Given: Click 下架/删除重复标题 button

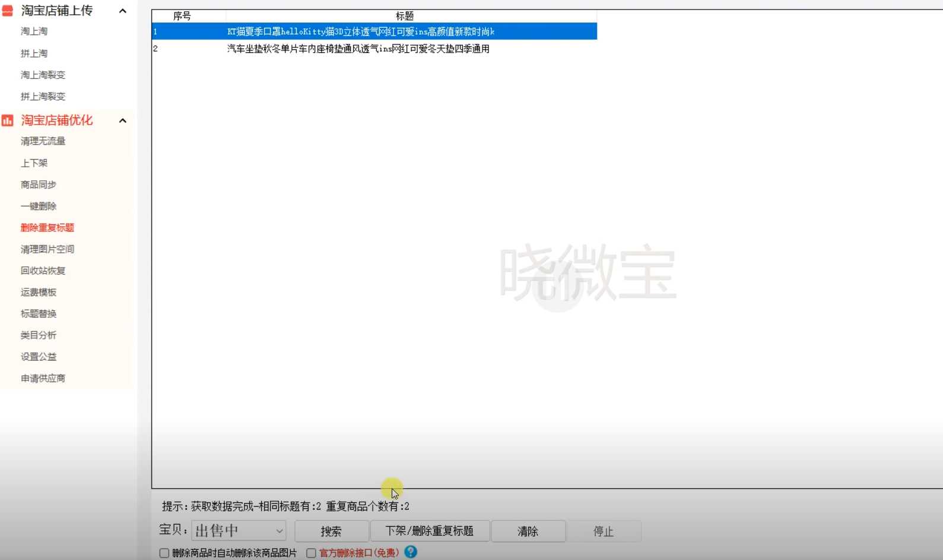Looking at the screenshot, I should [x=430, y=531].
